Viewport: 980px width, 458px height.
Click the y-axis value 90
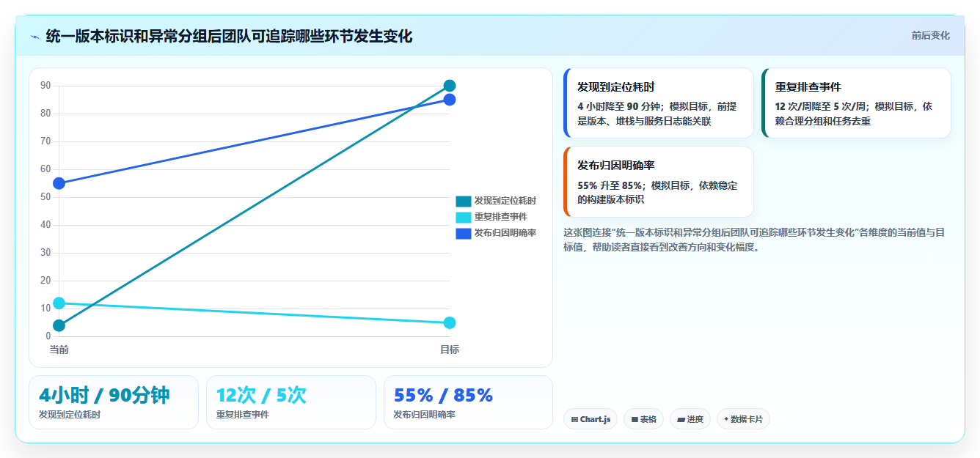tap(45, 86)
